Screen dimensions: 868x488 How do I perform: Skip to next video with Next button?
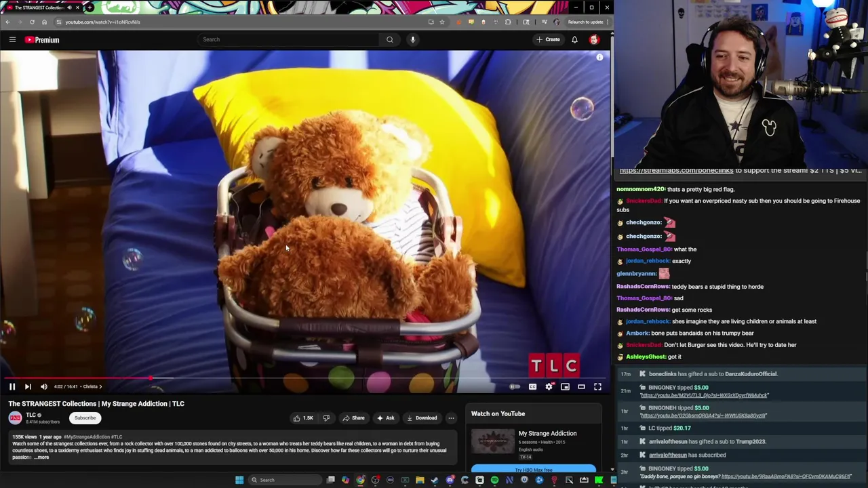[28, 386]
